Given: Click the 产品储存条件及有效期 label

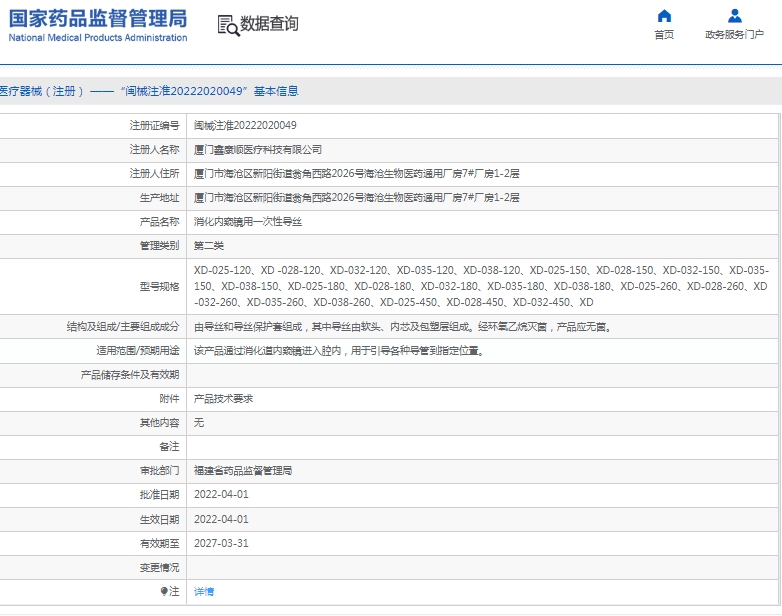Looking at the screenshot, I should (130, 375).
